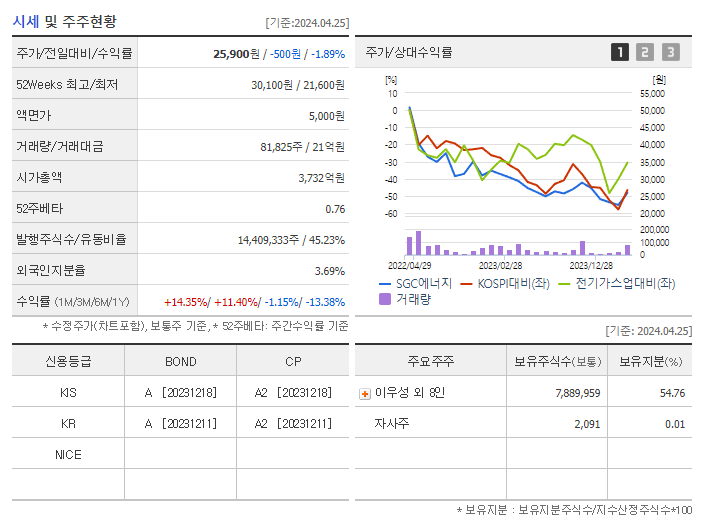This screenshot has width=702, height=525.
Task: Click the 30,100원 / 21,600원 52-week range
Action: tap(298, 85)
